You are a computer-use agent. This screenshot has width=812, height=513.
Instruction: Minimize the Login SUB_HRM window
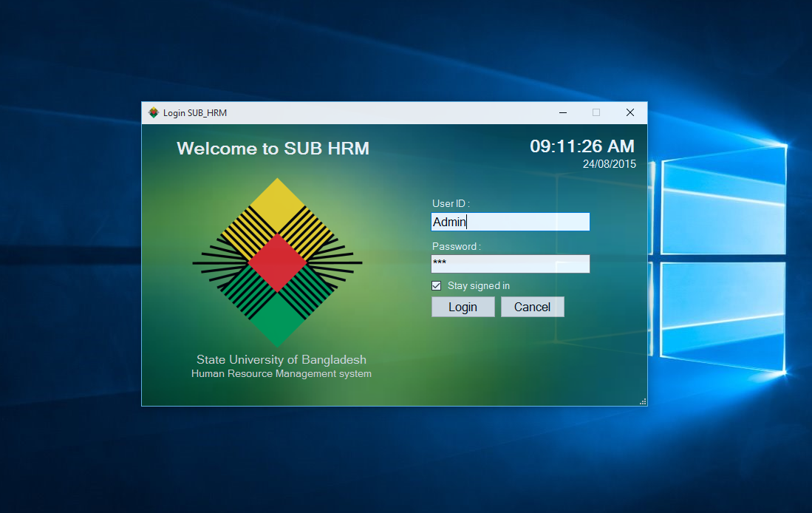point(562,112)
